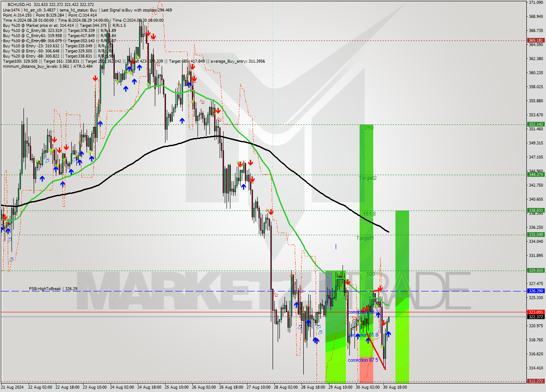Click the red 312.272 price tag
This screenshot has height=392, width=546.
click(536, 381)
